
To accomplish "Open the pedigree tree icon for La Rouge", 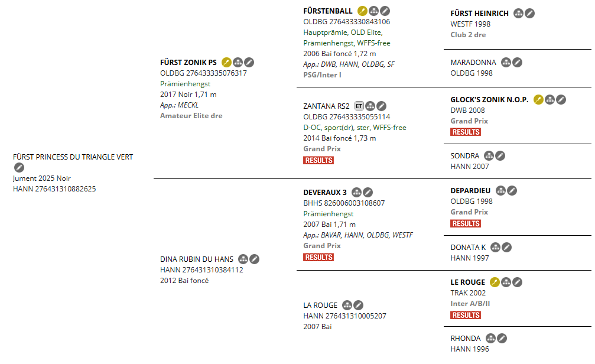I will (347, 305).
